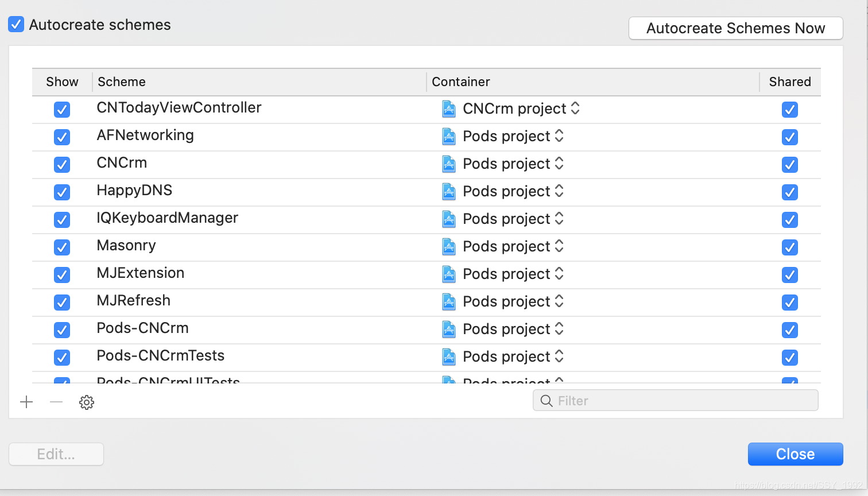The width and height of the screenshot is (868, 496).
Task: Open the gear actions menu
Action: pyautogui.click(x=87, y=402)
